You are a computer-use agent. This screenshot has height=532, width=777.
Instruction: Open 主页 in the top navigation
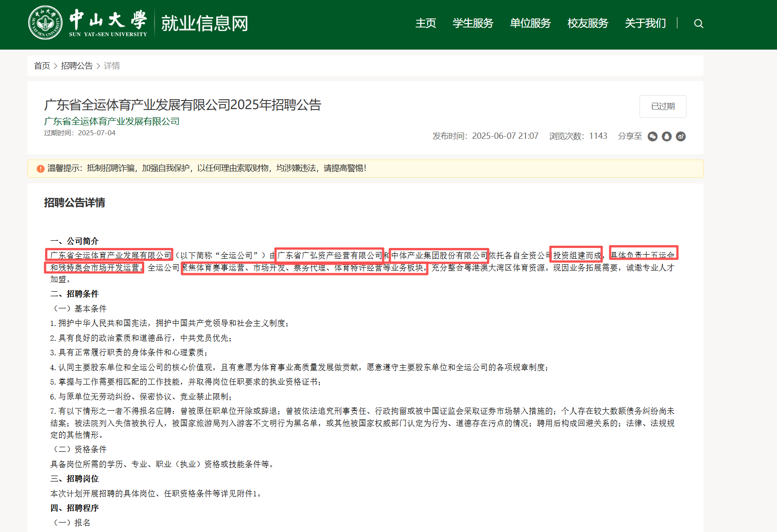[x=425, y=23]
